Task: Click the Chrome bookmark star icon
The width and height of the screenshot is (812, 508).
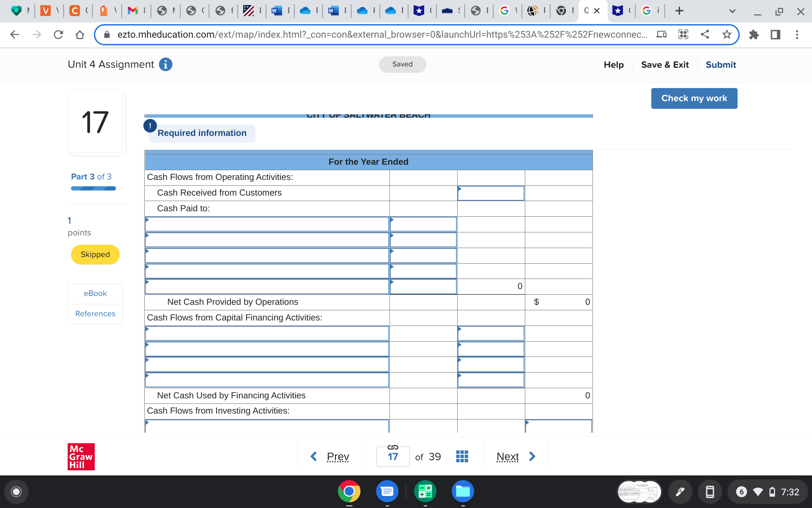Action: (727, 35)
